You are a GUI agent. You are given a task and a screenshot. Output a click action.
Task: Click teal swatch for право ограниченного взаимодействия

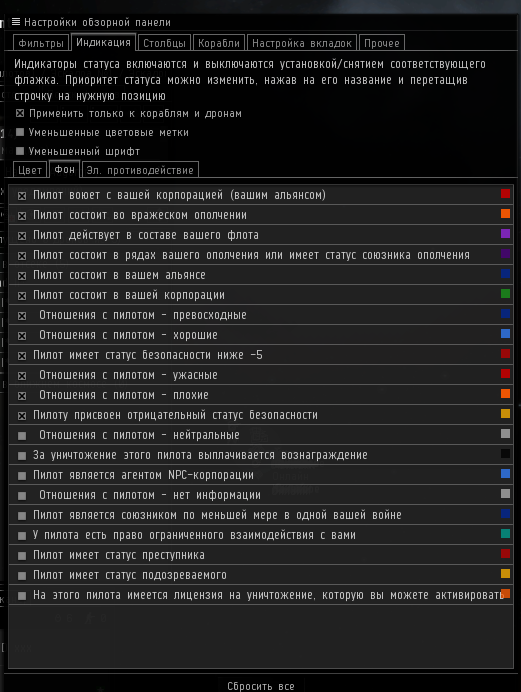pyautogui.click(x=506, y=534)
